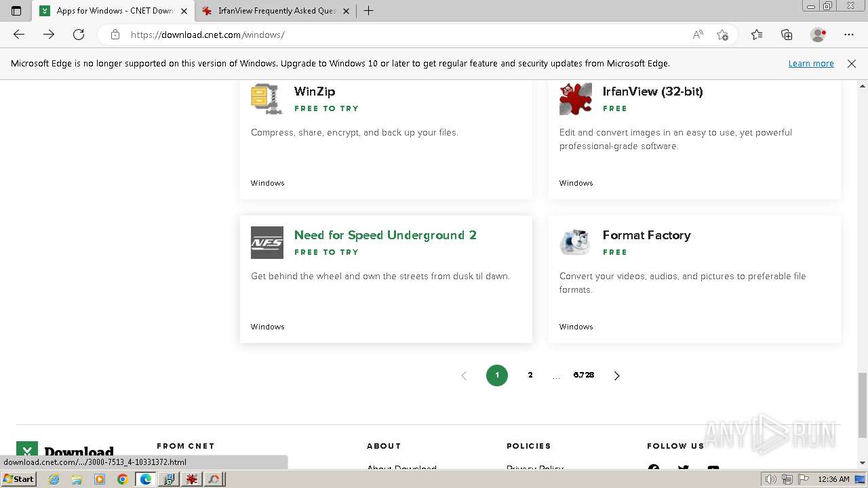This screenshot has width=868, height=488.
Task: Select page 1 in pagination
Action: 497,375
